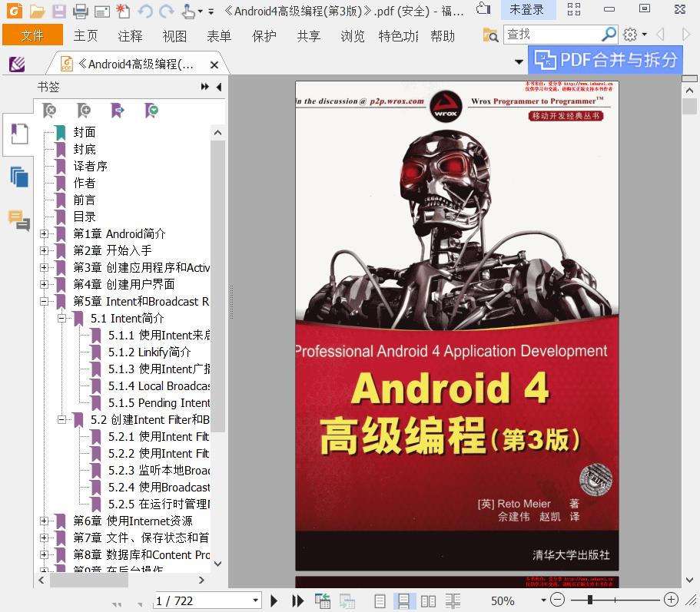Open the 50% zoom level dropdown

tap(542, 600)
